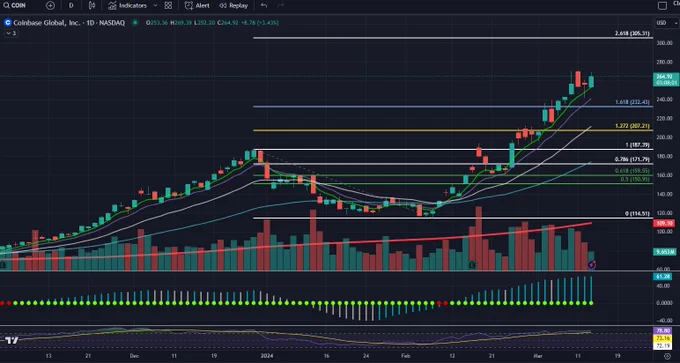The width and height of the screenshot is (680, 363).
Task: Click current price label 264.92
Action: 666,79
